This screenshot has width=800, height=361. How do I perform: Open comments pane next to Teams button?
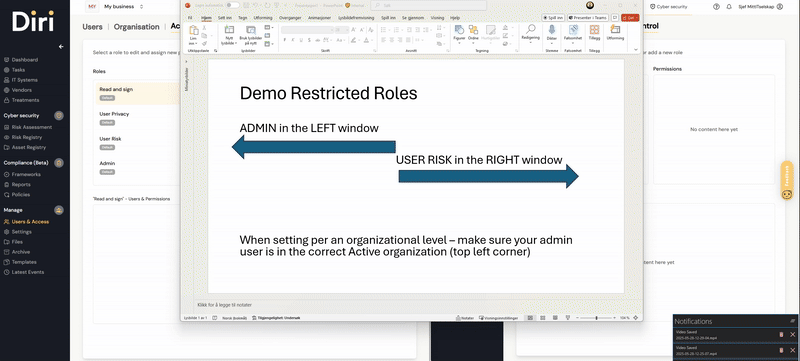(614, 17)
